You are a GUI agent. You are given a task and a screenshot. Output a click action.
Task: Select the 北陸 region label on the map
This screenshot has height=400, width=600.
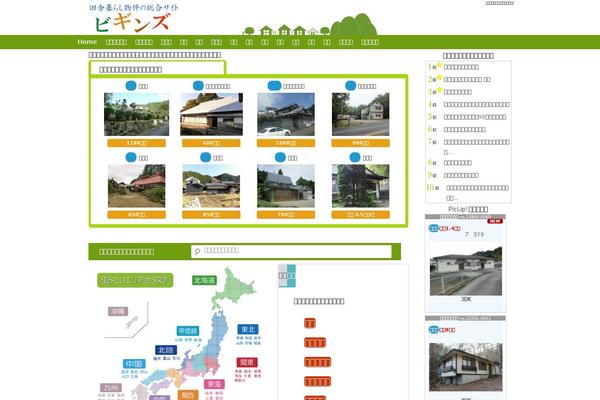[x=166, y=350]
